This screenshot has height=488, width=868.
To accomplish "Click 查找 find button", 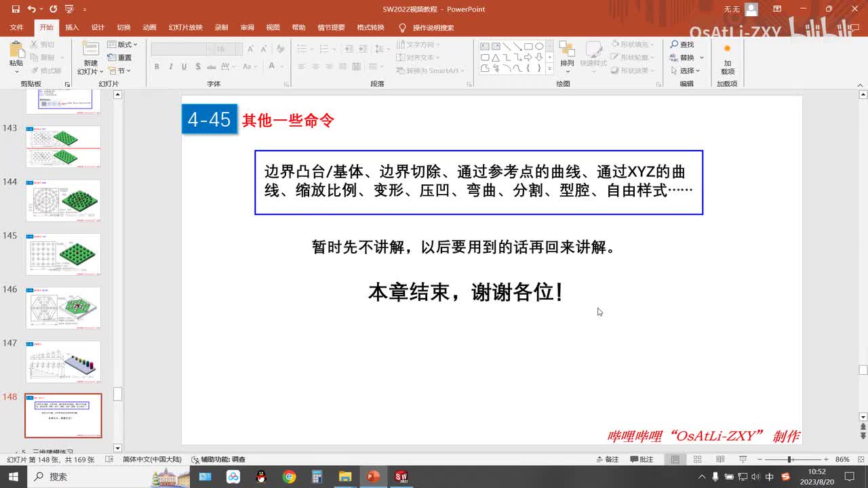I will tap(682, 45).
